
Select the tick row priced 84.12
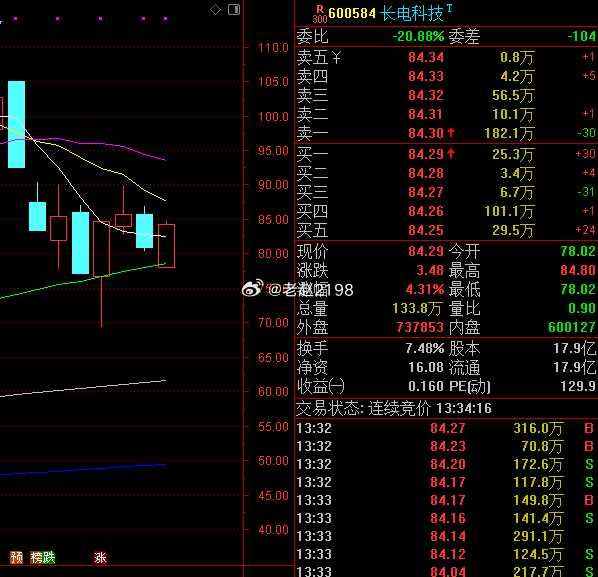[x=446, y=554]
